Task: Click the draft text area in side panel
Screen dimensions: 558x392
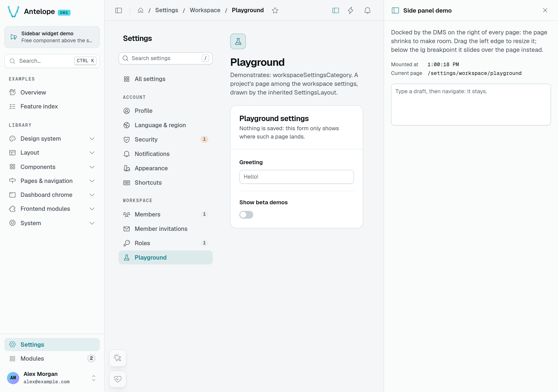Action: [x=471, y=105]
